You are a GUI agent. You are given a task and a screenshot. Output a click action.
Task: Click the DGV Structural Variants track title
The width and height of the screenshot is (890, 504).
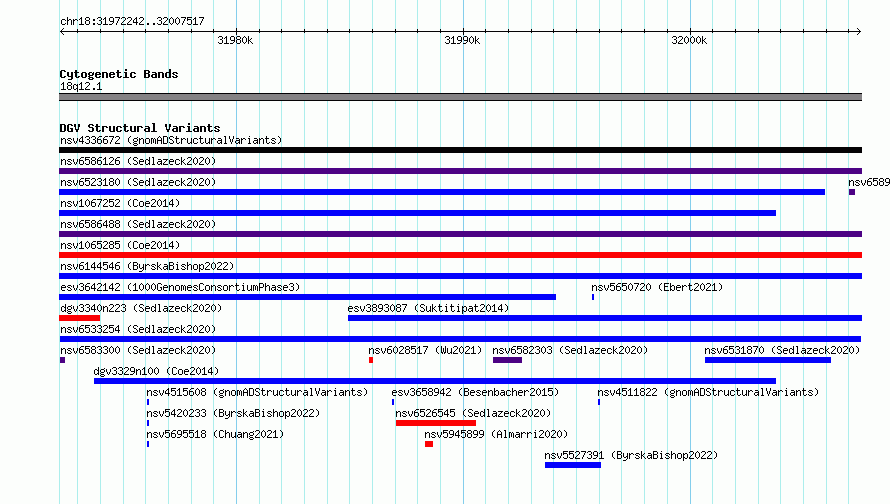[140, 128]
